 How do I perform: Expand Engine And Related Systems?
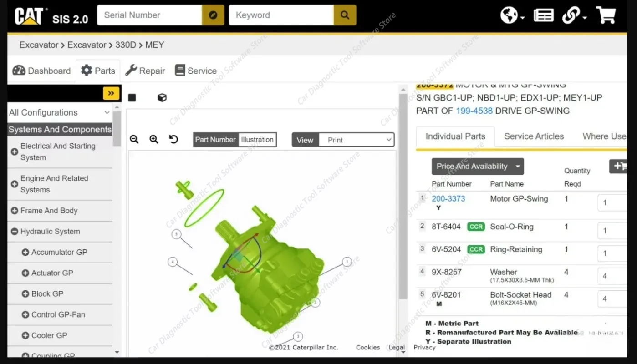(15, 184)
